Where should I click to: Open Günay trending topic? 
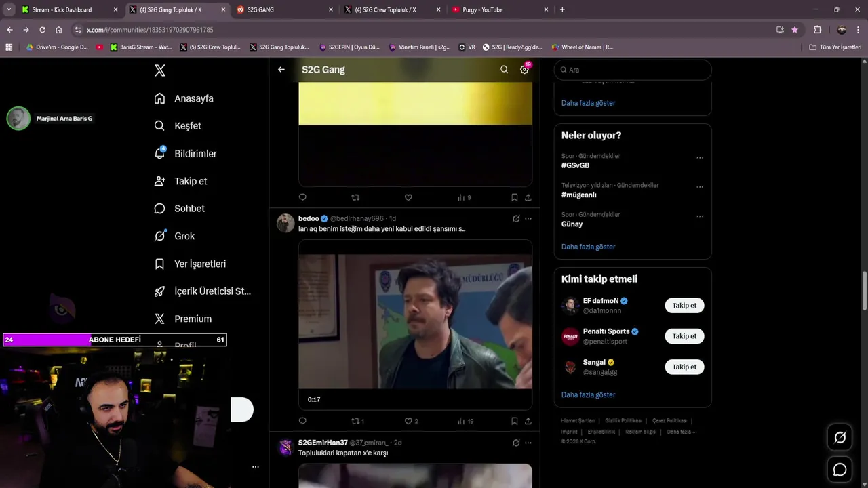[x=572, y=224]
